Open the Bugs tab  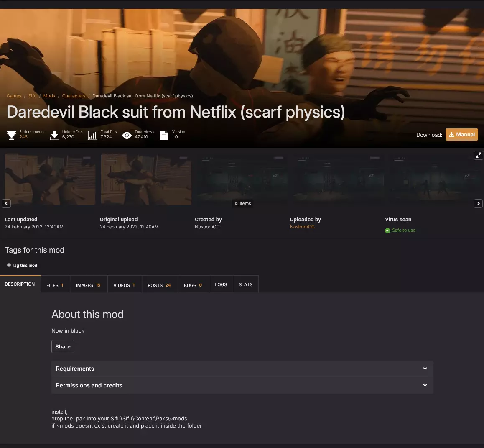click(193, 285)
